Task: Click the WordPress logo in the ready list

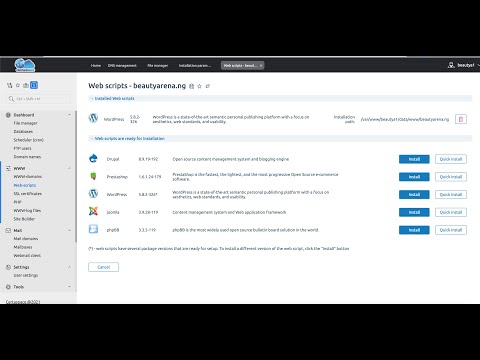Action: (93, 193)
